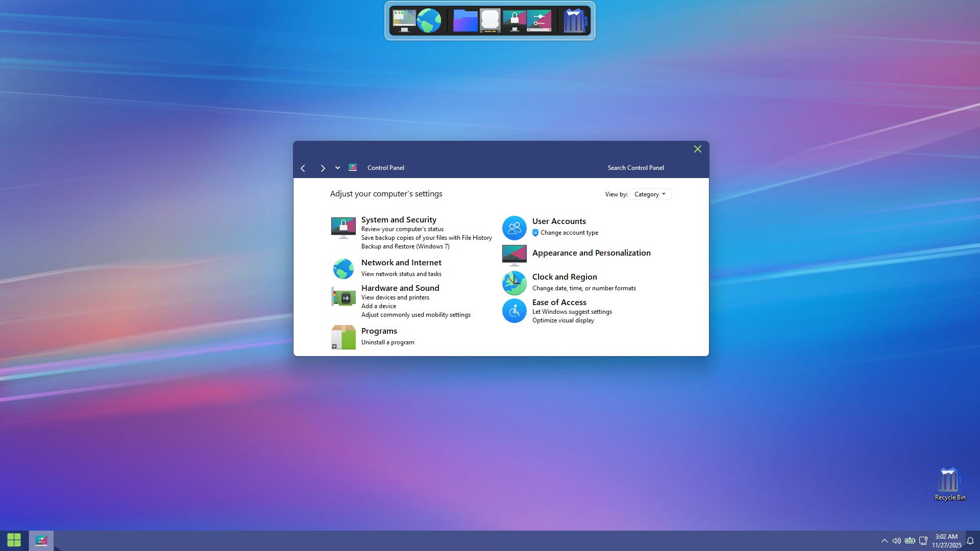Show hidden icons in the system tray

(884, 541)
